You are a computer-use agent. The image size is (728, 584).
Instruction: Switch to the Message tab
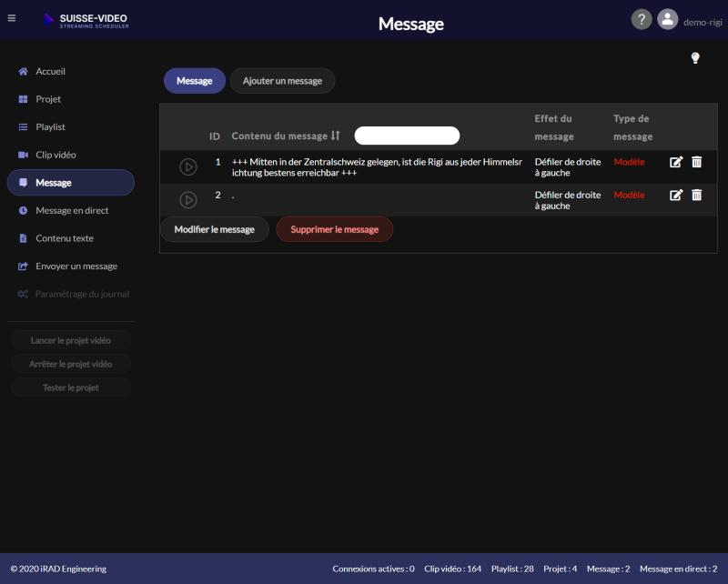195,81
